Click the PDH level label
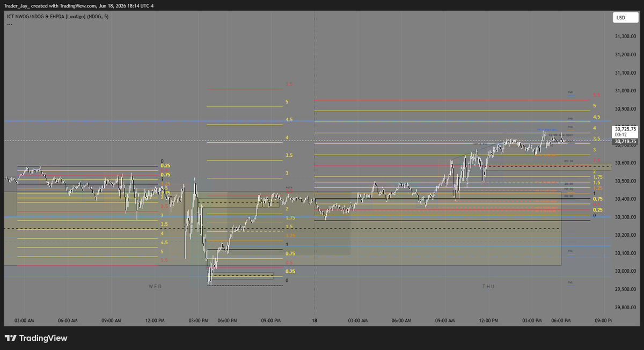The width and height of the screenshot is (644, 350). (570, 127)
